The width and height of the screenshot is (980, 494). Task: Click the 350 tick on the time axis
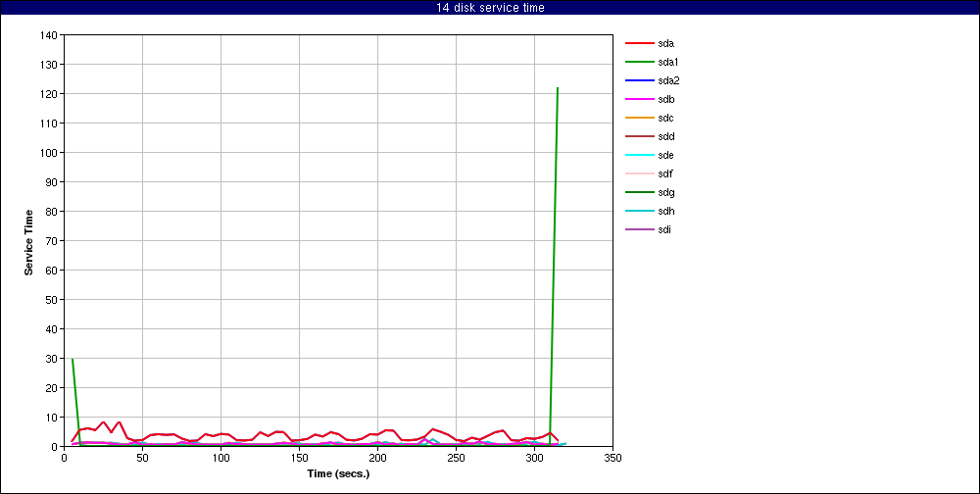pyautogui.click(x=612, y=458)
